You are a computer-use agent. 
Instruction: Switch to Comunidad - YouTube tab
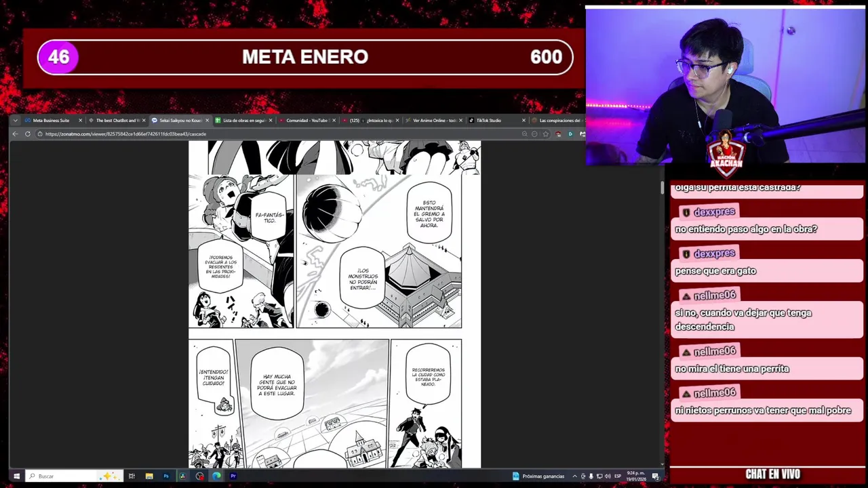click(307, 120)
